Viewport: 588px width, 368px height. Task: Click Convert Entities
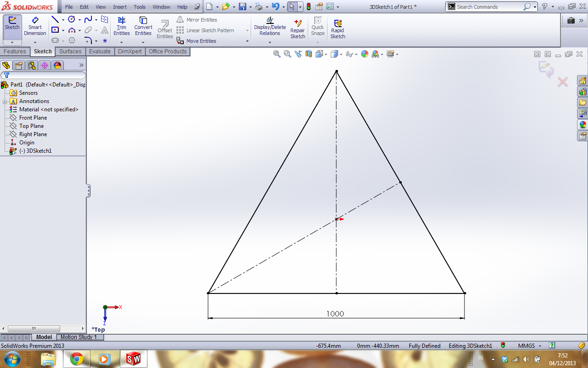[x=143, y=26]
